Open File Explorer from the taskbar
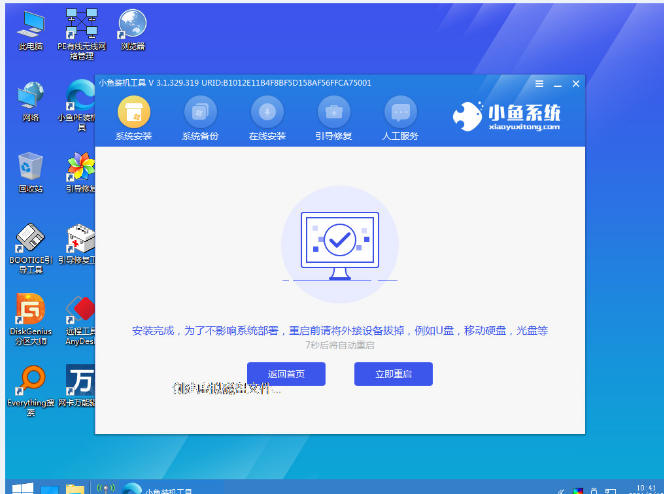The width and height of the screenshot is (664, 494). tap(75, 488)
